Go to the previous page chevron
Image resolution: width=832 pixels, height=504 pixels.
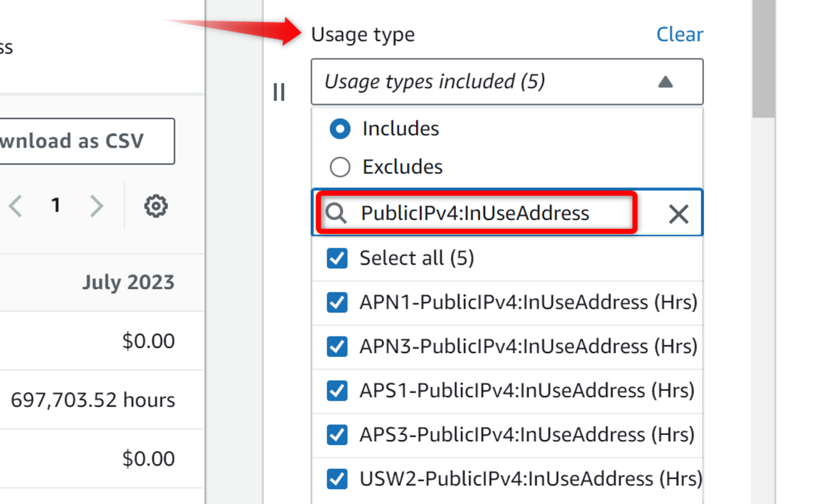tap(16, 206)
